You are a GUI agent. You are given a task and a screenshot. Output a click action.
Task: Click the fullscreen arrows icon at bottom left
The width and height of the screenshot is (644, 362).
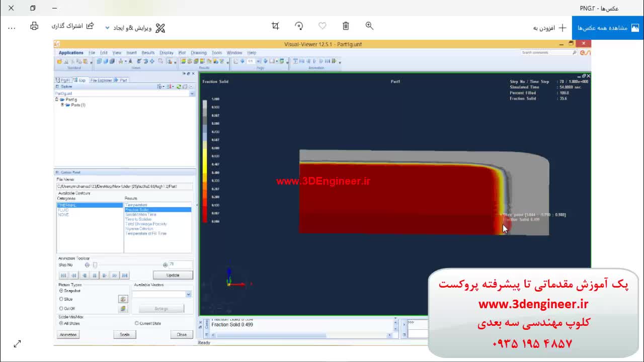click(x=17, y=344)
